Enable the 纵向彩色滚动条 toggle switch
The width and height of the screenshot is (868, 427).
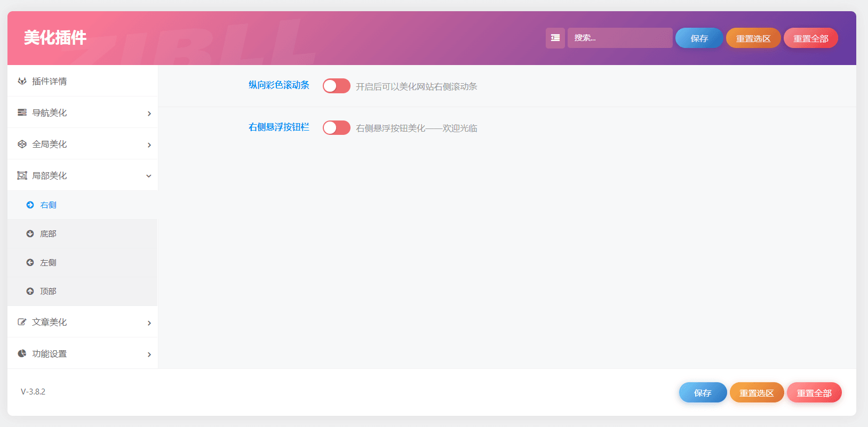[x=336, y=86]
